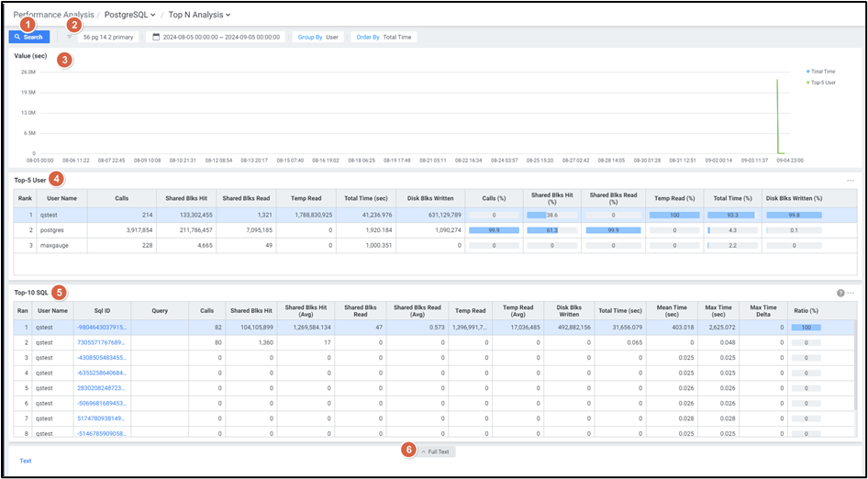The height and width of the screenshot is (479, 868).
Task: Go to Performance Analysis breadcrumb
Action: click(x=51, y=15)
